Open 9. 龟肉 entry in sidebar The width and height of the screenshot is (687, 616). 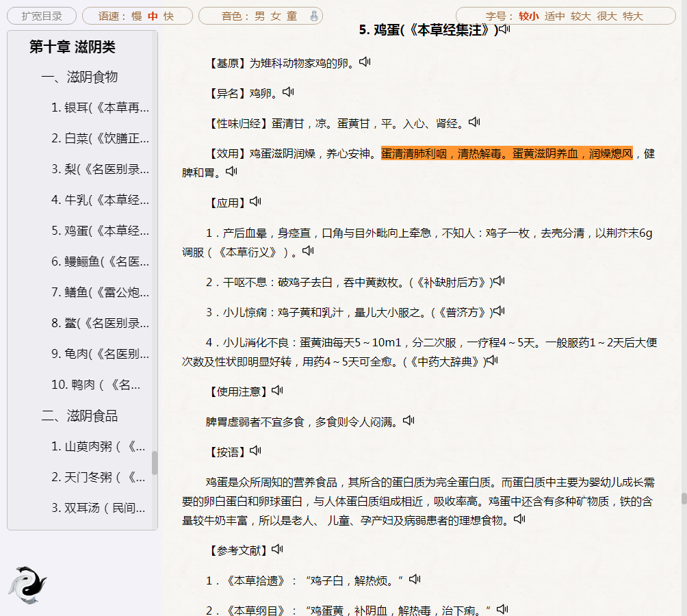coord(100,354)
